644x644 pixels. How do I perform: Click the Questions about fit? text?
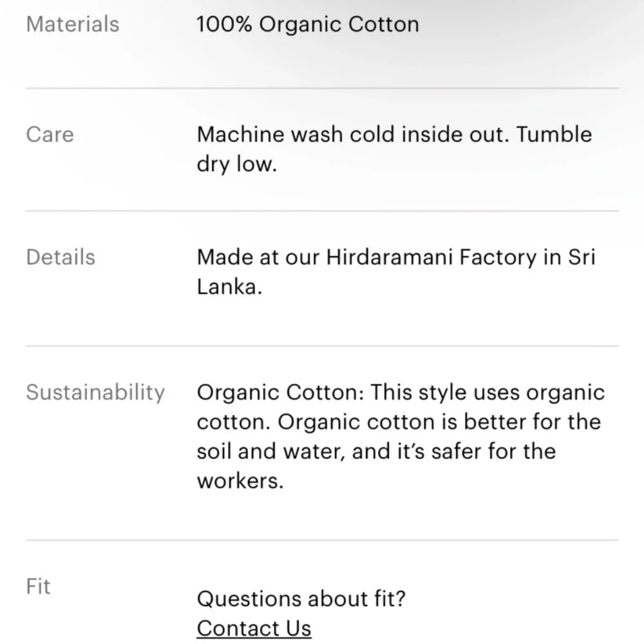pos(301,599)
